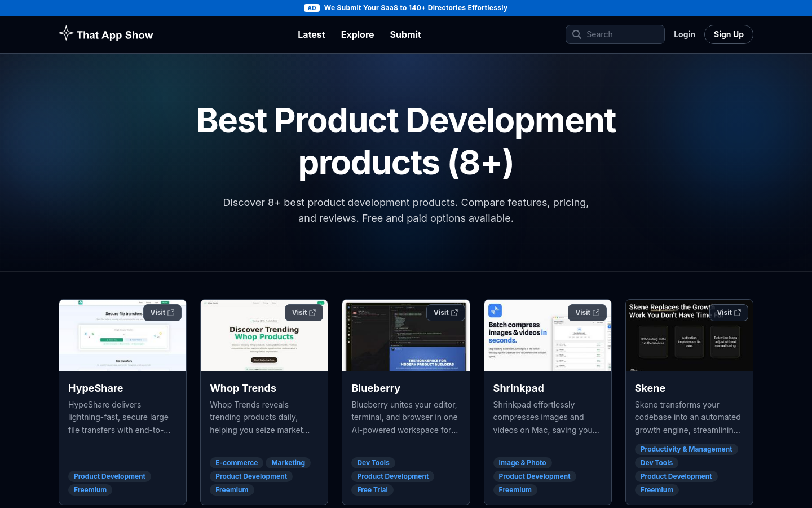This screenshot has height=508, width=812.
Task: Select the Marketing tag
Action: pos(288,463)
